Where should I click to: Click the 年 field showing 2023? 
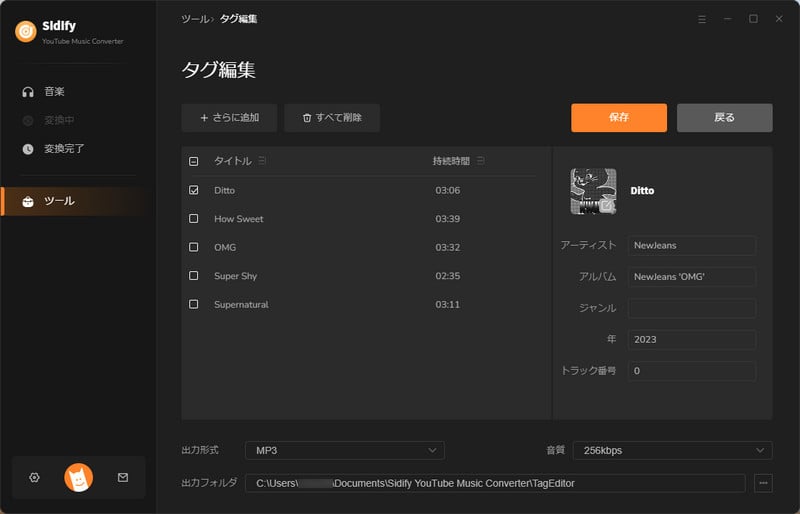691,339
